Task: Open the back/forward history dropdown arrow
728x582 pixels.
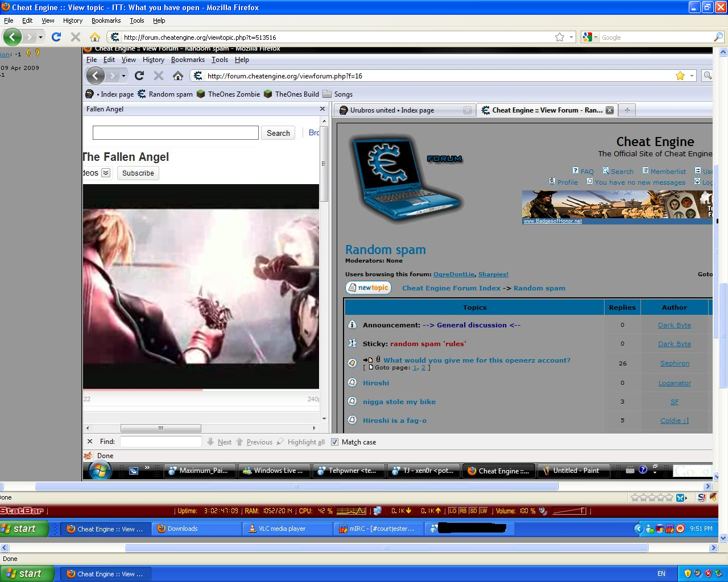Action: pyautogui.click(x=40, y=37)
